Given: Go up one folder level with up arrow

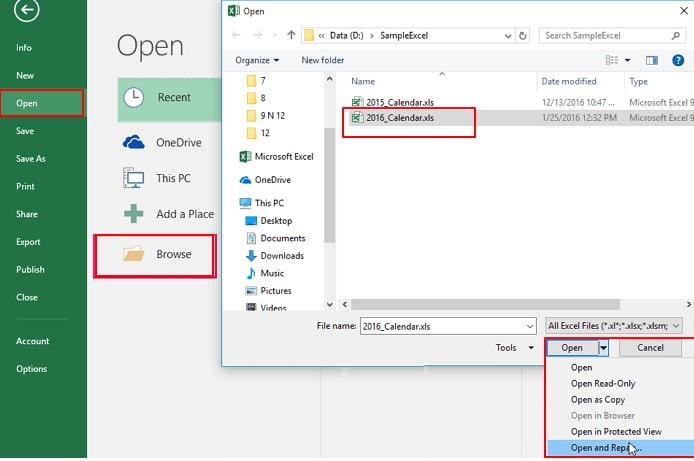Looking at the screenshot, I should click(291, 35).
